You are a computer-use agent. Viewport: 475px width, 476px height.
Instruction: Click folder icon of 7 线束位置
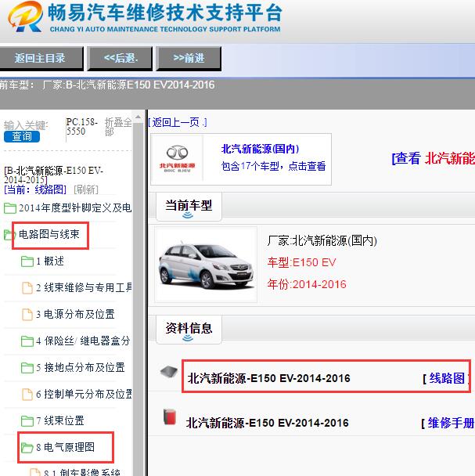27,421
